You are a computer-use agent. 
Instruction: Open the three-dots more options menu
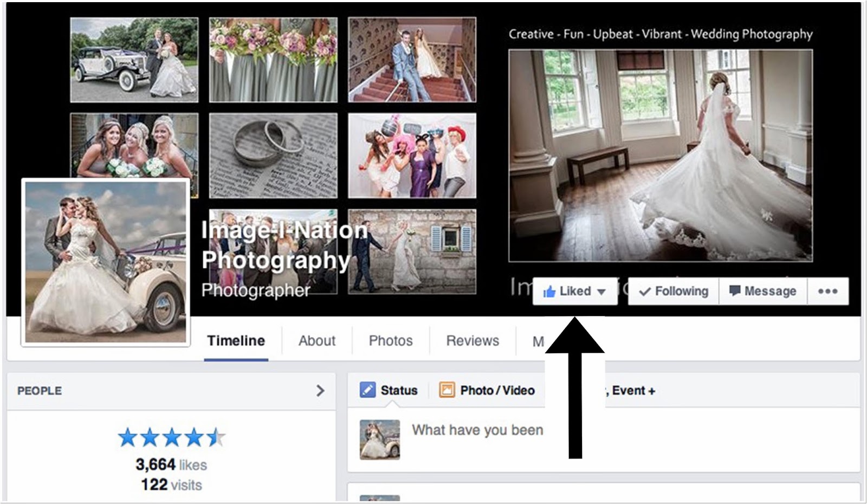(x=827, y=292)
